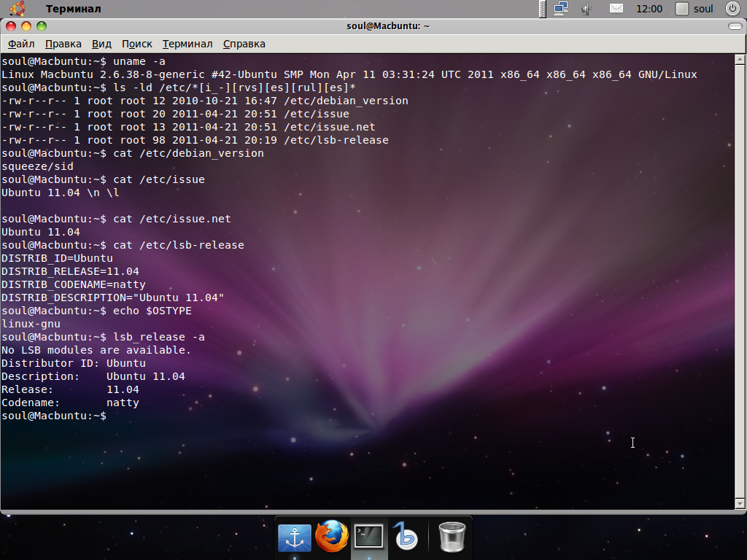Click the 'Codename: natty' line
This screenshot has width=747, height=560.
[70, 402]
